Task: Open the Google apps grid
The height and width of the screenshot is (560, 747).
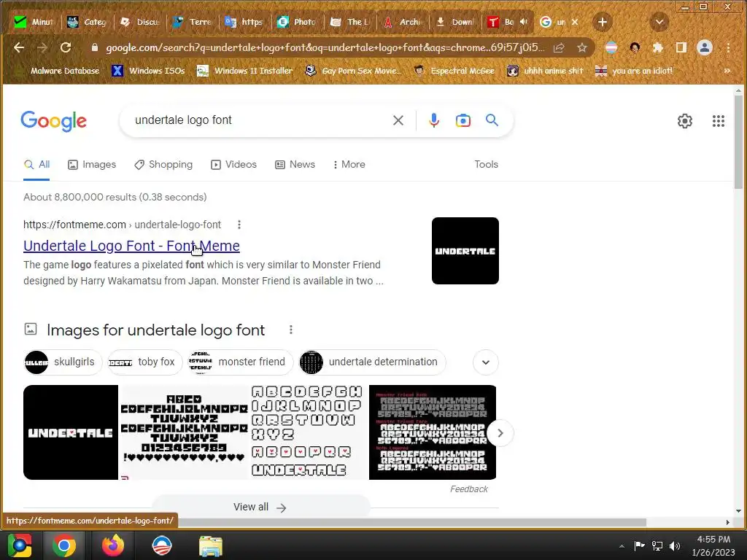Action: (719, 121)
